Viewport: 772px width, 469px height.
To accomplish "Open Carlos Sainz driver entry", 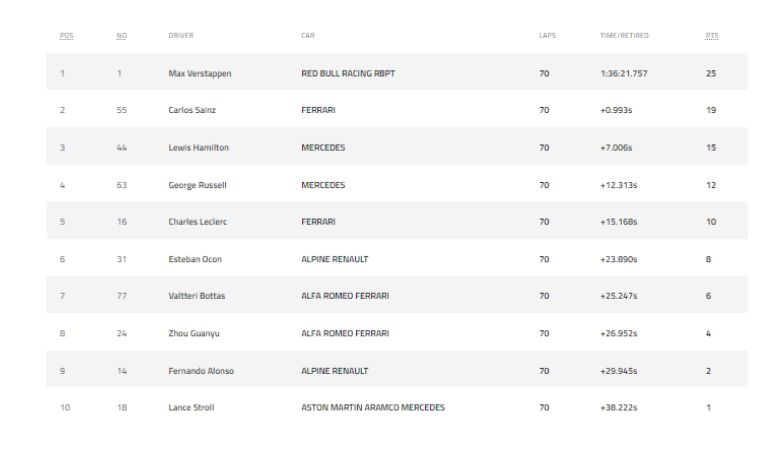I will click(x=191, y=110).
